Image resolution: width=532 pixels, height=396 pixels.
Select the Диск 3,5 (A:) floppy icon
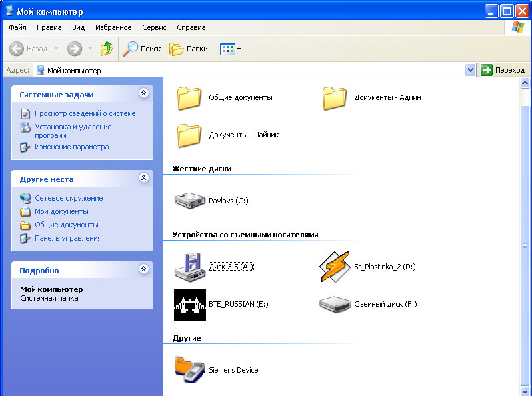tap(189, 267)
